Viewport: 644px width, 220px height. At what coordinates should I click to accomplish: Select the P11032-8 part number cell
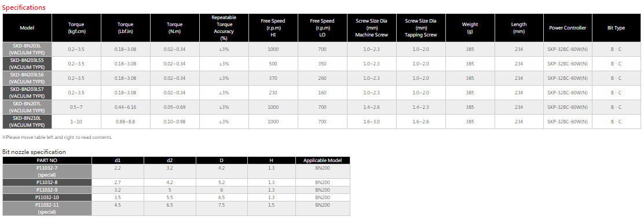pyautogui.click(x=47, y=182)
